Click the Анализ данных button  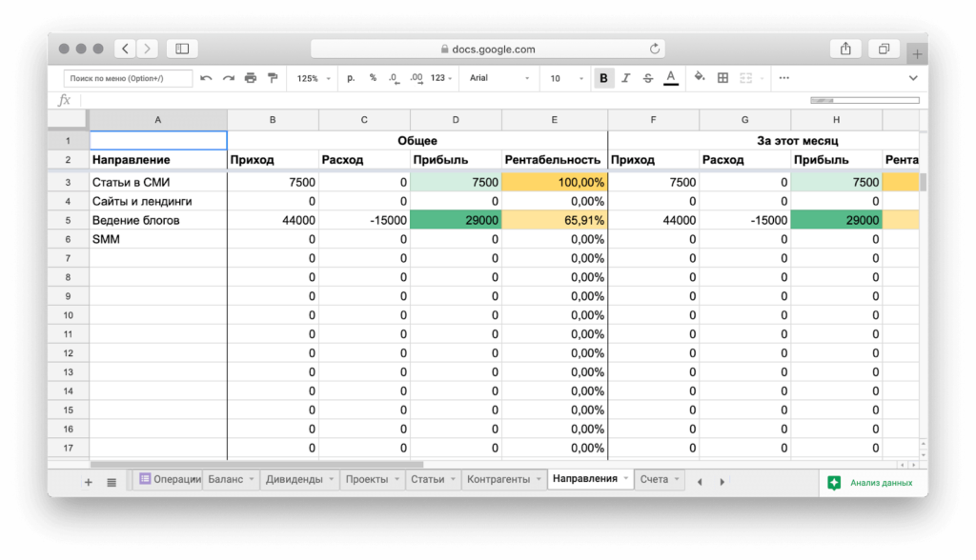872,483
